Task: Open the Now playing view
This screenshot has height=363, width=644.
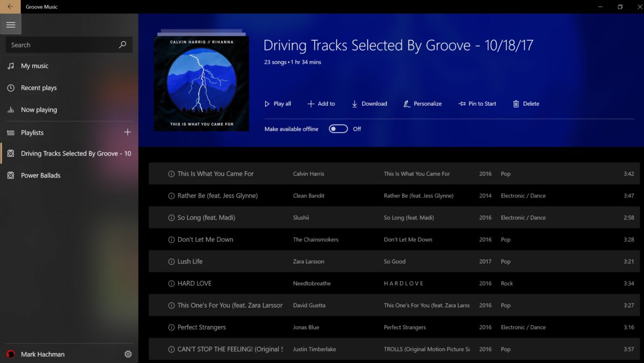Action: [10, 110]
